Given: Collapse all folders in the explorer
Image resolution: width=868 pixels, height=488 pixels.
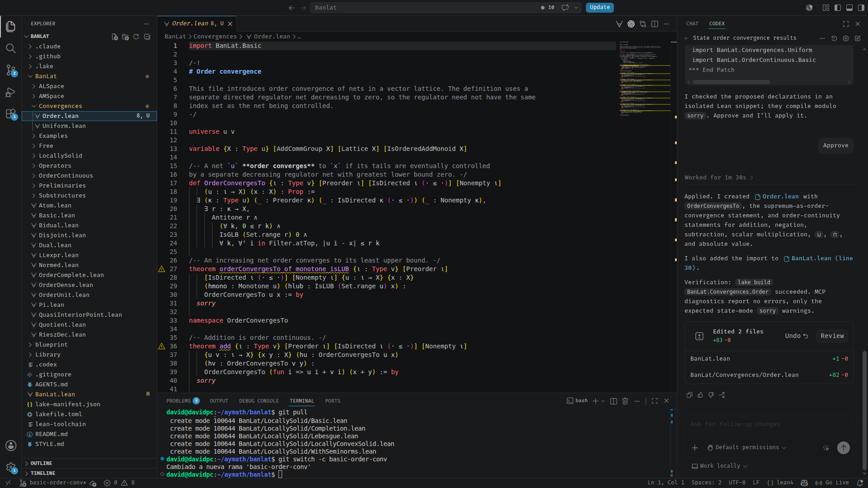Looking at the screenshot, I should [147, 37].
